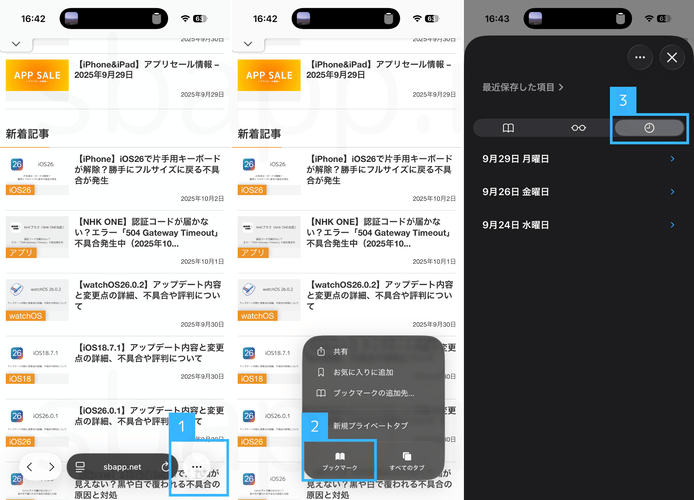Switch to the Bookmarks book tab
The width and height of the screenshot is (694, 500).
(x=508, y=128)
